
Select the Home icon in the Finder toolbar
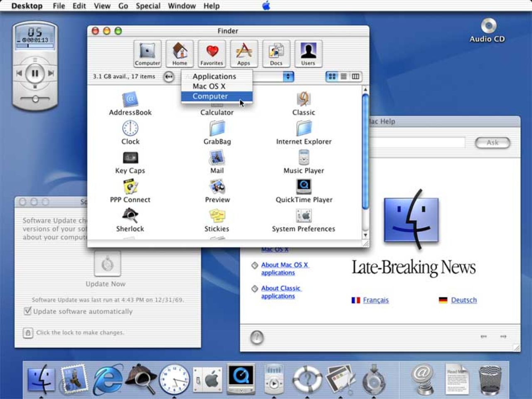click(180, 53)
